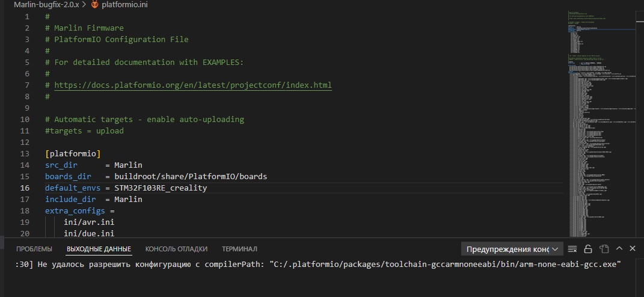
Task: Switch to the ПРОБЛЕМЫ tab
Action: click(x=34, y=249)
